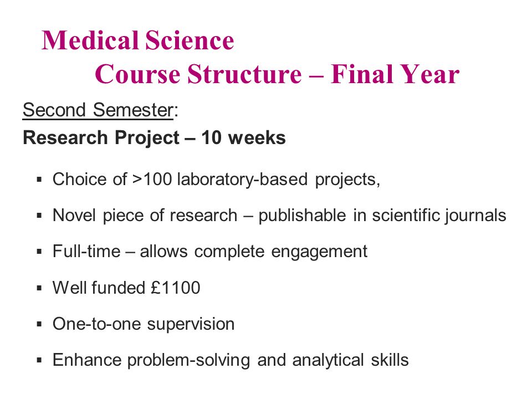Click the 'Course Structure – Final Year' heading

click(277, 74)
